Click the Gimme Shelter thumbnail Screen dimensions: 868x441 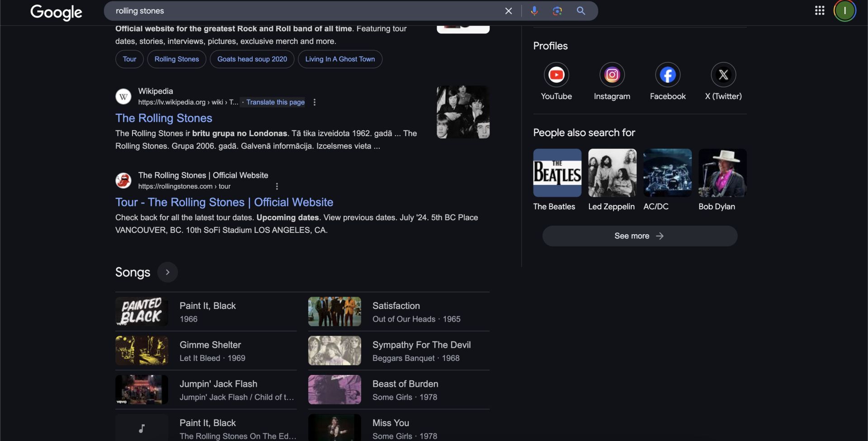[x=142, y=351]
